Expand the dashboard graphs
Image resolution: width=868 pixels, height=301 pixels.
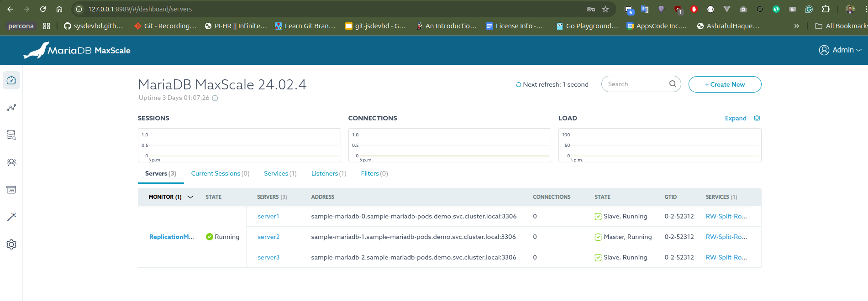(735, 118)
